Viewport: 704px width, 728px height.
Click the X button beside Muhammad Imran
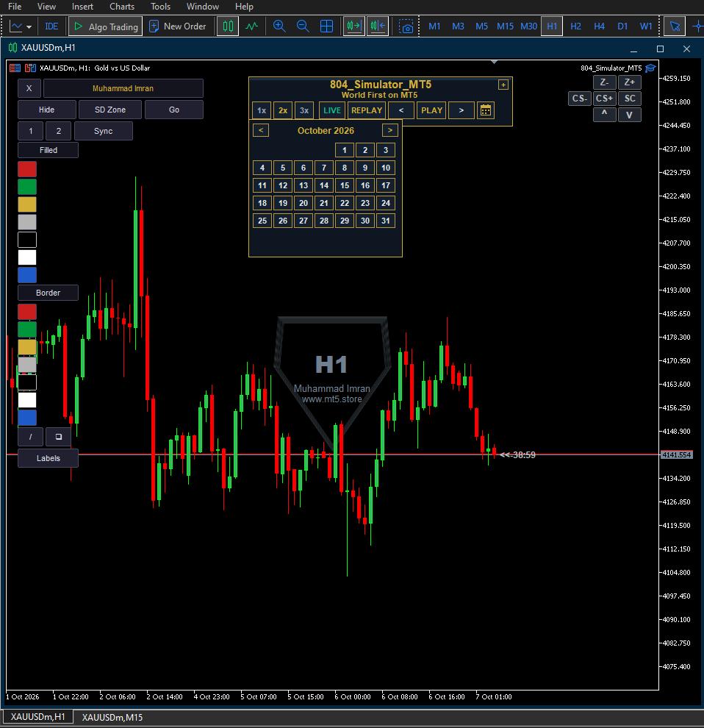[x=29, y=88]
